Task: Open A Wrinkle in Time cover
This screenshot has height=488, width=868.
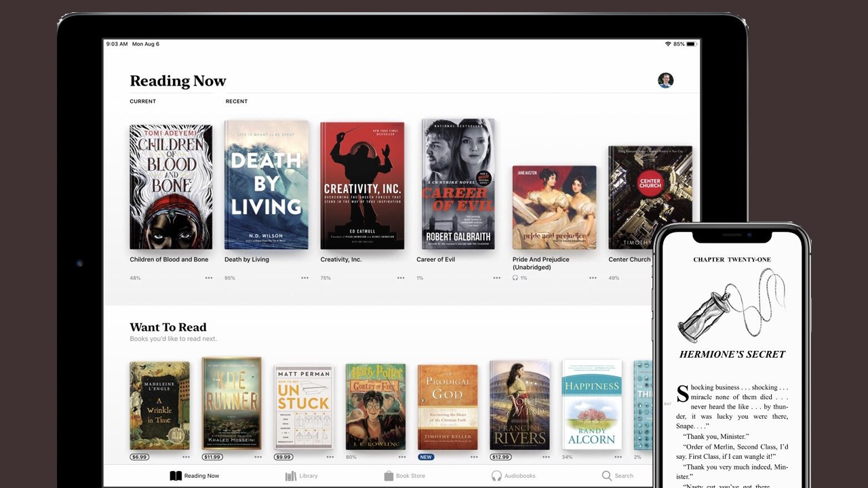Action: pyautogui.click(x=159, y=405)
